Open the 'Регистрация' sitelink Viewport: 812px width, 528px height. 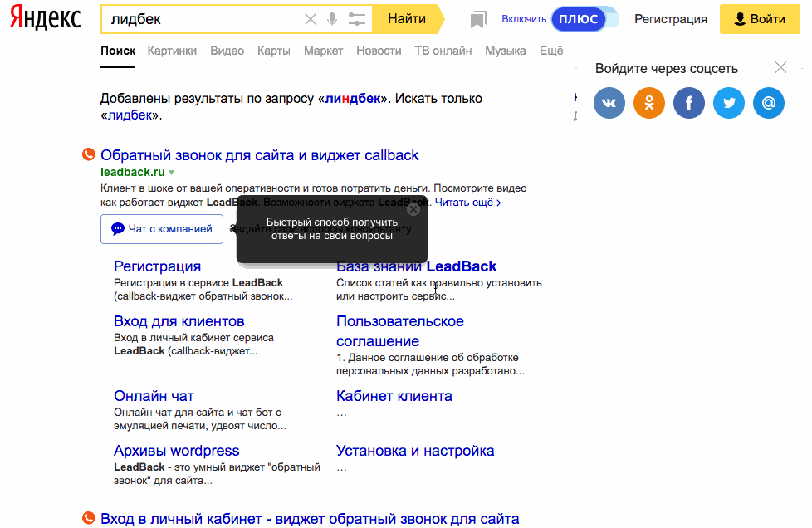click(x=158, y=266)
